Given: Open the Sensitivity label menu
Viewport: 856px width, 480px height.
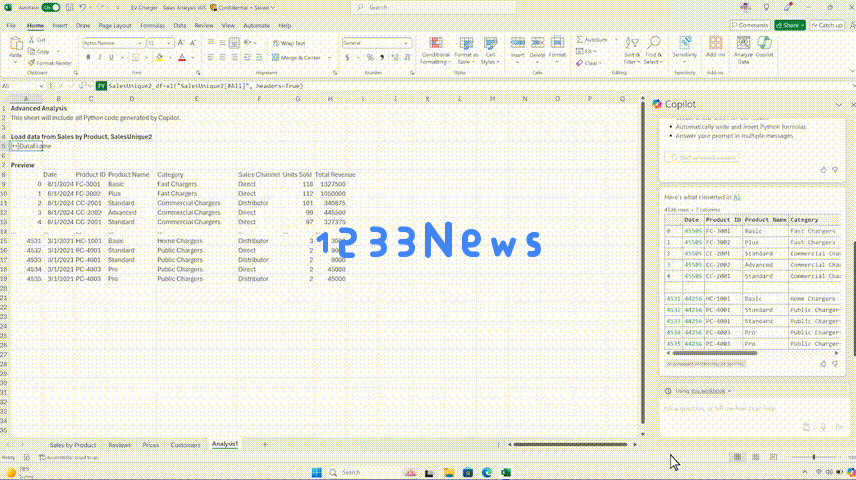Looking at the screenshot, I should (x=685, y=48).
